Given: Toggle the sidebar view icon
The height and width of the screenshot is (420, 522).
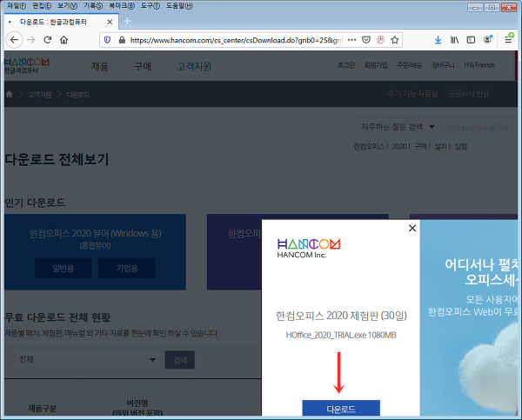Looking at the screenshot, I should (471, 40).
